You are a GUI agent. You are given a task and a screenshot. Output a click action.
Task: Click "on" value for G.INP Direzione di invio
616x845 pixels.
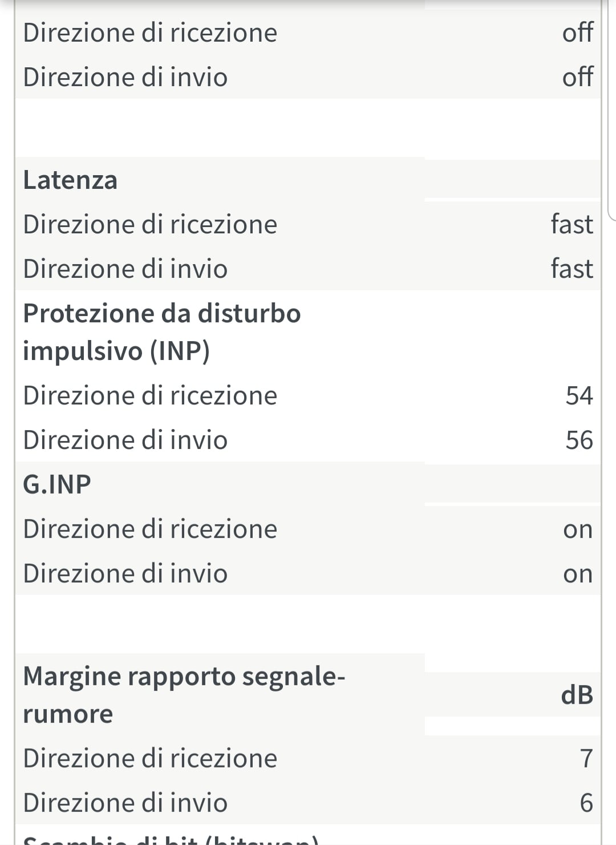(x=578, y=574)
